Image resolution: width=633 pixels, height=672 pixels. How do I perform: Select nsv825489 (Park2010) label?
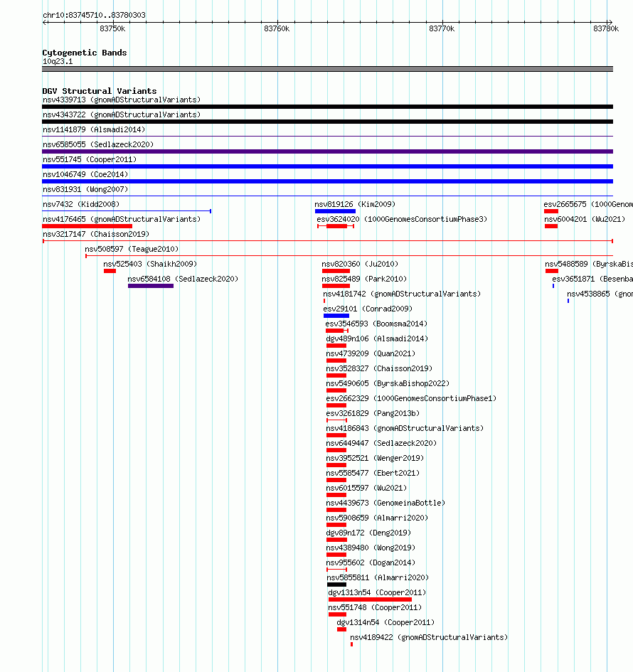364,279
